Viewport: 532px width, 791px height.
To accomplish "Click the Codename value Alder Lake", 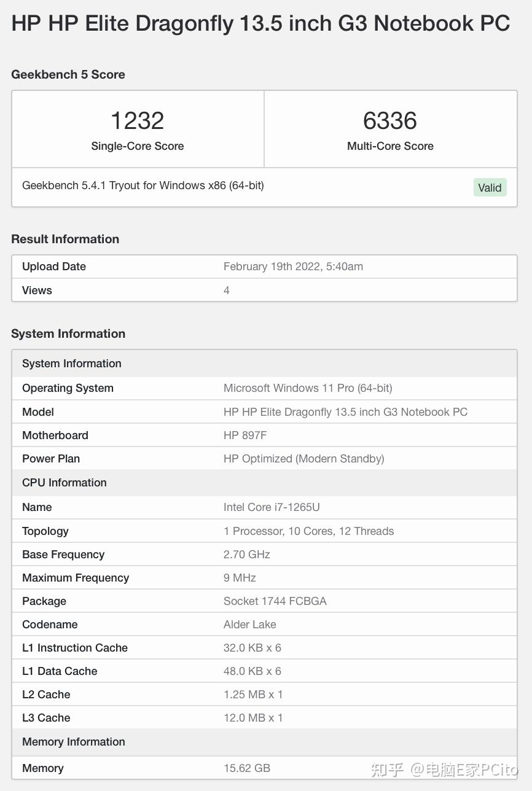I will tap(249, 625).
